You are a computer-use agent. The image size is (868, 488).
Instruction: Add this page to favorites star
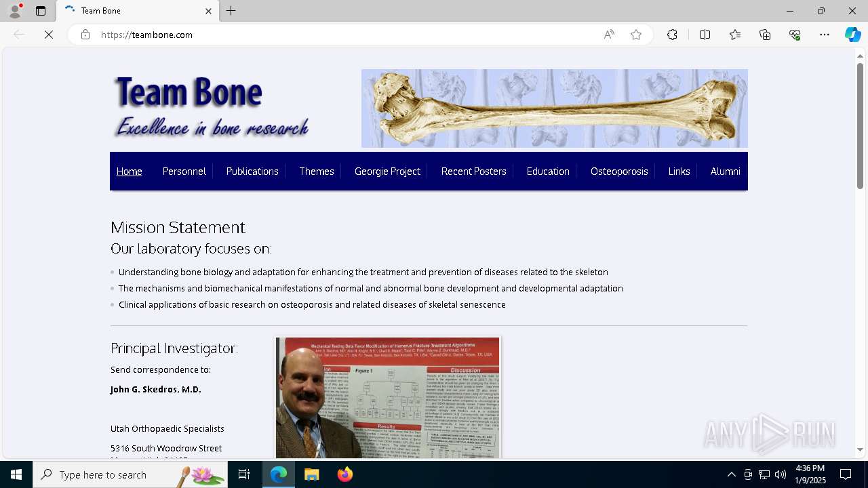pyautogui.click(x=636, y=35)
